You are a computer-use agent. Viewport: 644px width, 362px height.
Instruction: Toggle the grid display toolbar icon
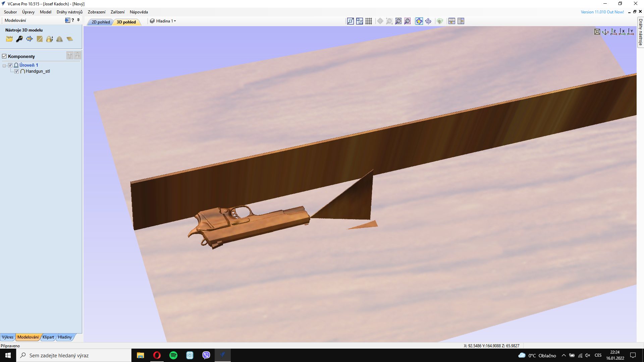click(369, 21)
